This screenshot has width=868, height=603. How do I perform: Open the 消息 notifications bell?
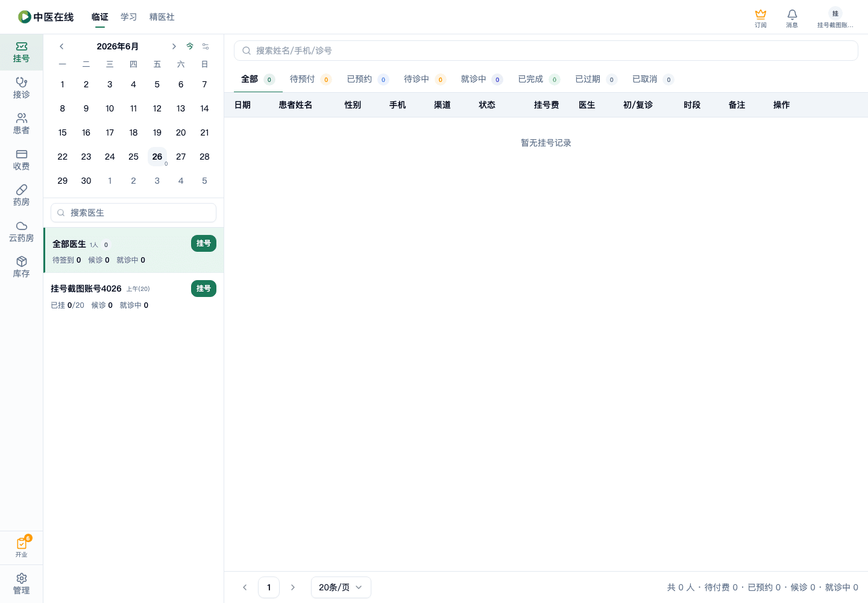click(x=792, y=18)
